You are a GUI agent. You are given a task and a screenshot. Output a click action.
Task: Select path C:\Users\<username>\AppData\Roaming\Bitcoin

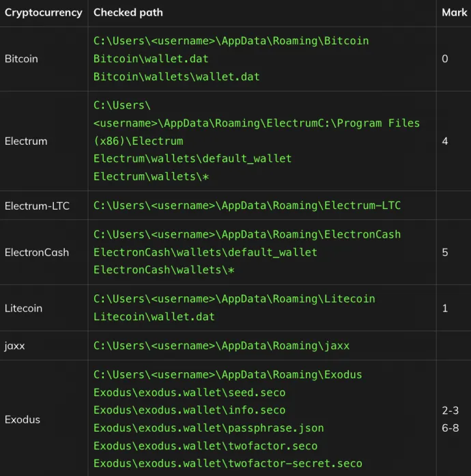[x=231, y=41]
